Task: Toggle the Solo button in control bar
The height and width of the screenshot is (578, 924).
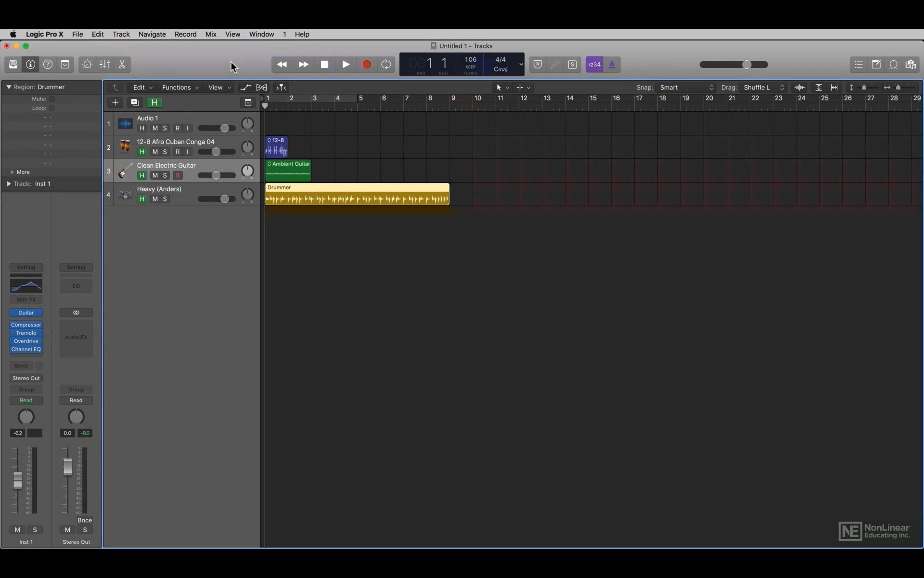Action: (x=572, y=65)
